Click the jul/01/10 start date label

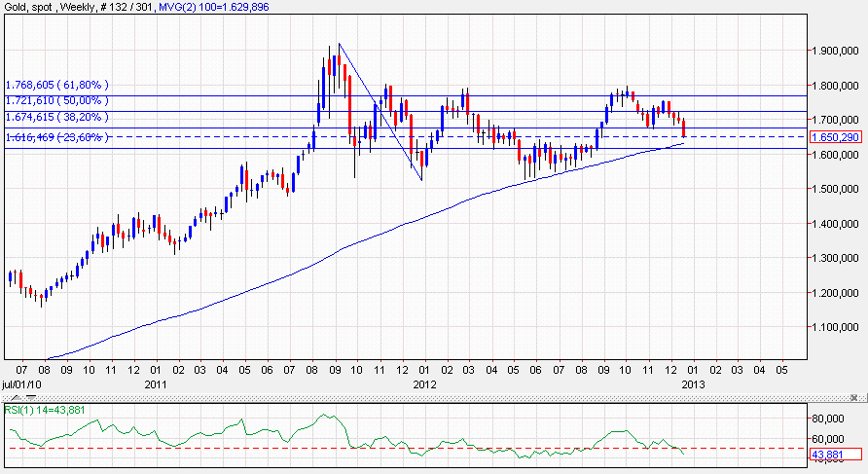pyautogui.click(x=23, y=384)
